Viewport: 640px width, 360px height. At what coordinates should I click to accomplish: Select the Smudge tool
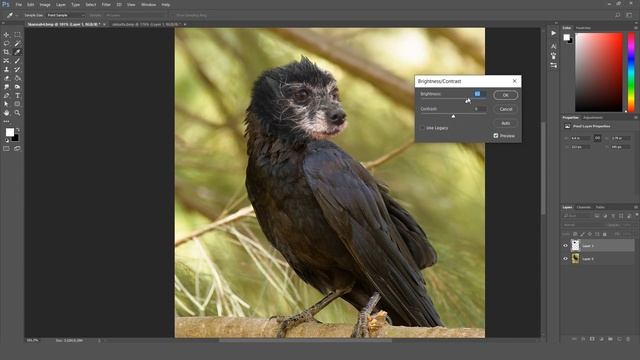click(6, 87)
